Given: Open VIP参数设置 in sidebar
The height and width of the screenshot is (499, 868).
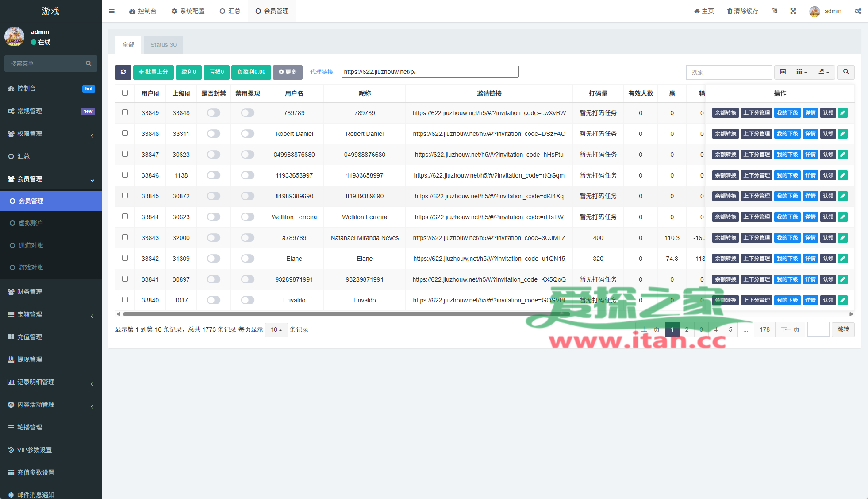Looking at the screenshot, I should pyautogui.click(x=51, y=450).
